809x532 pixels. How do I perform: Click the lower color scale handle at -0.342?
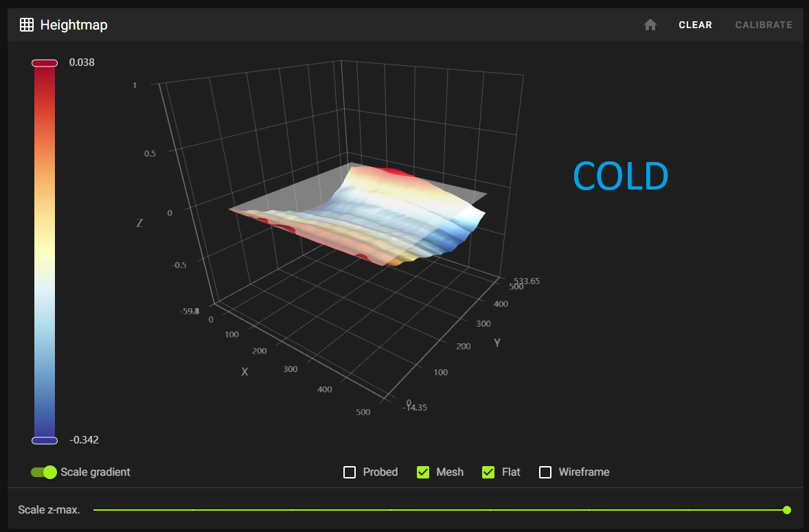click(x=45, y=440)
